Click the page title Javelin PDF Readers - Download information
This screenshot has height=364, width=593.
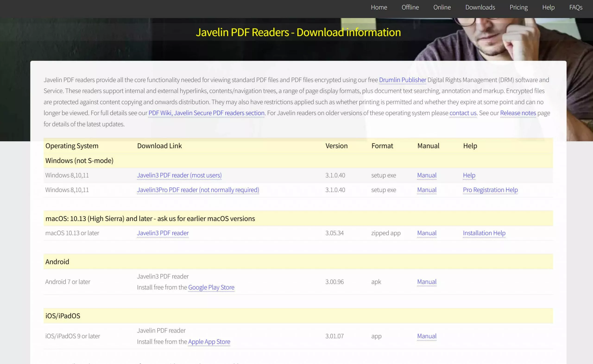(x=298, y=32)
